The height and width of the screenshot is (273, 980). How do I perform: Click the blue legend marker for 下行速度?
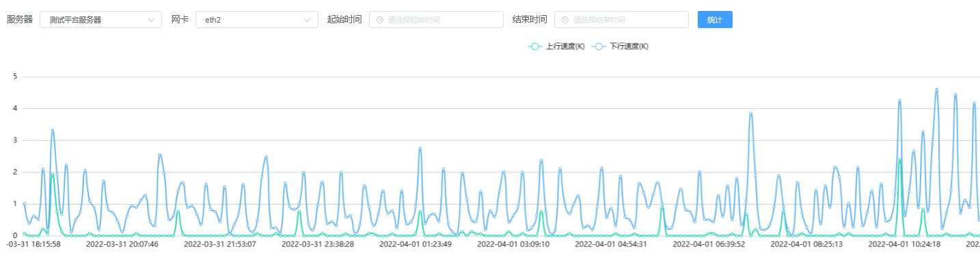tap(599, 47)
